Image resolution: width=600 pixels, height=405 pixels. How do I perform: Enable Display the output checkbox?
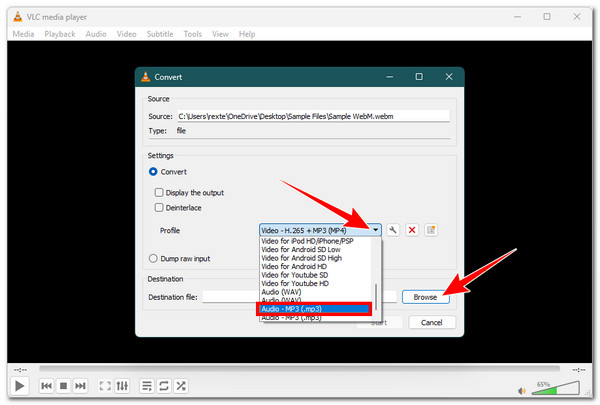pyautogui.click(x=159, y=193)
